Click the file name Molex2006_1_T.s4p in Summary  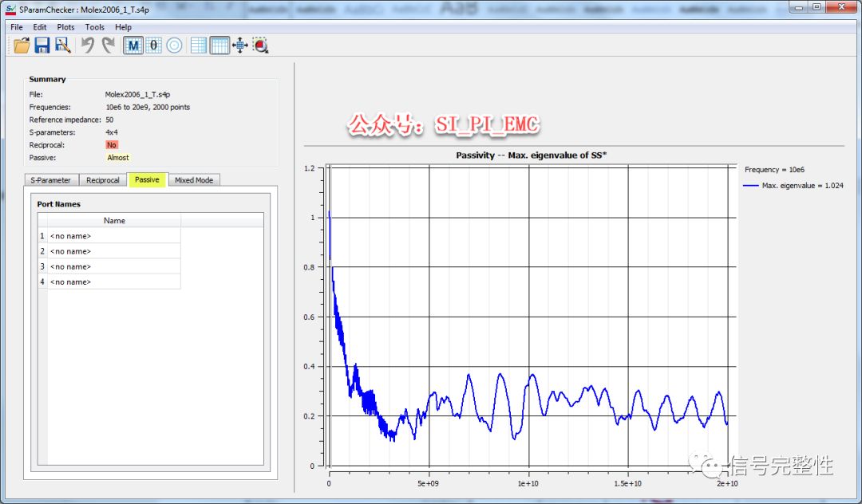pyautogui.click(x=137, y=94)
